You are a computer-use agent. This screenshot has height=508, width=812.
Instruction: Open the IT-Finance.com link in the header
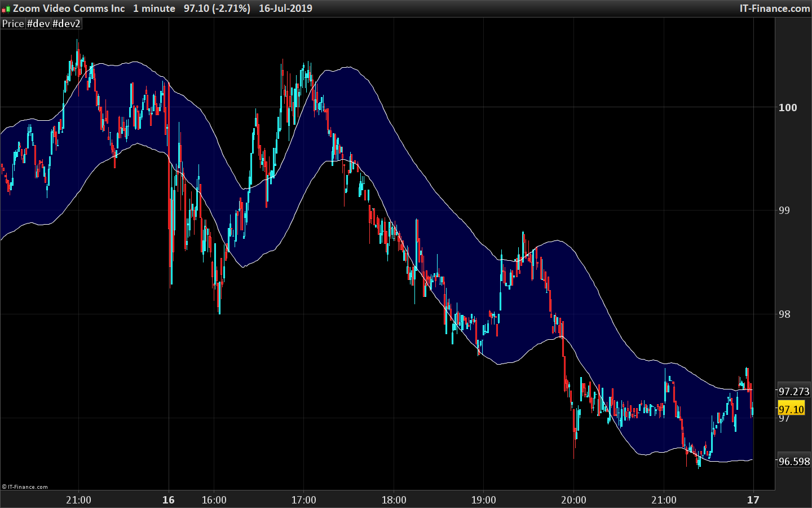tap(775, 8)
